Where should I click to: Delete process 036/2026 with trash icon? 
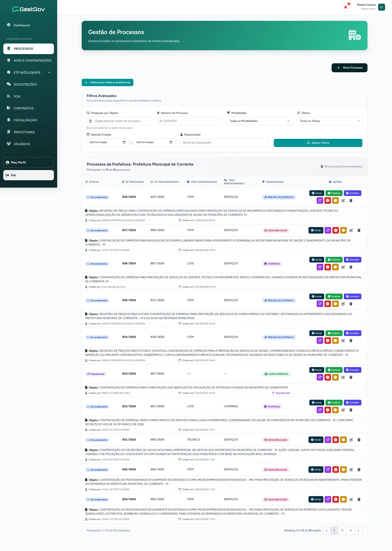tap(351, 267)
